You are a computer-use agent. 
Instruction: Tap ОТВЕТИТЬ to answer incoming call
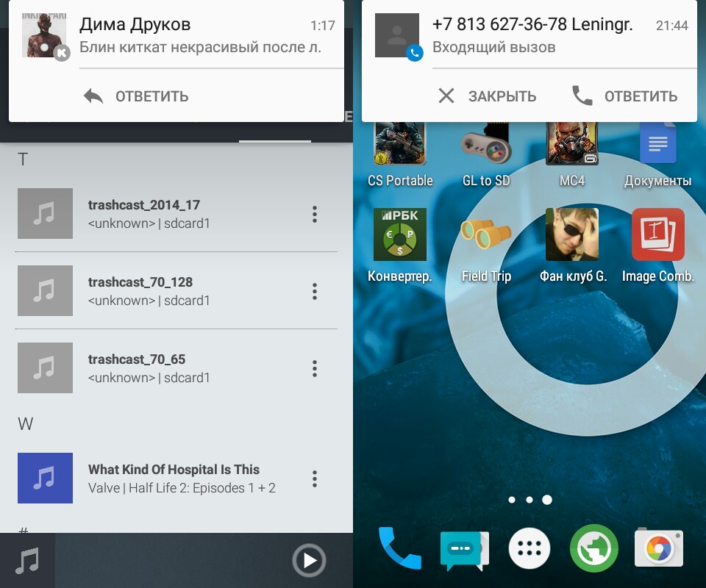coord(624,96)
